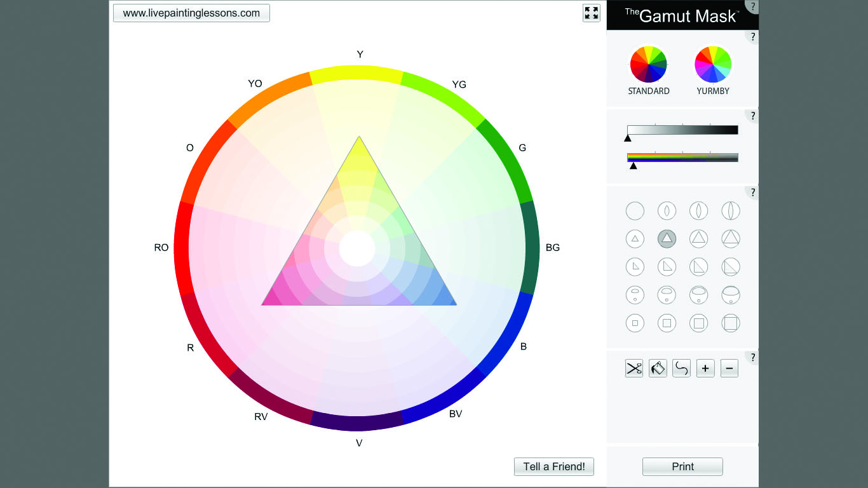Select the small right-triangle mask shape
868x488 pixels.
click(635, 266)
